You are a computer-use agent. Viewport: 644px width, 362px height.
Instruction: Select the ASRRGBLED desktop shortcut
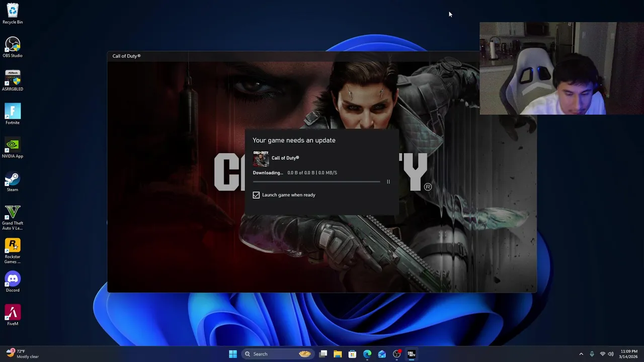tap(13, 80)
